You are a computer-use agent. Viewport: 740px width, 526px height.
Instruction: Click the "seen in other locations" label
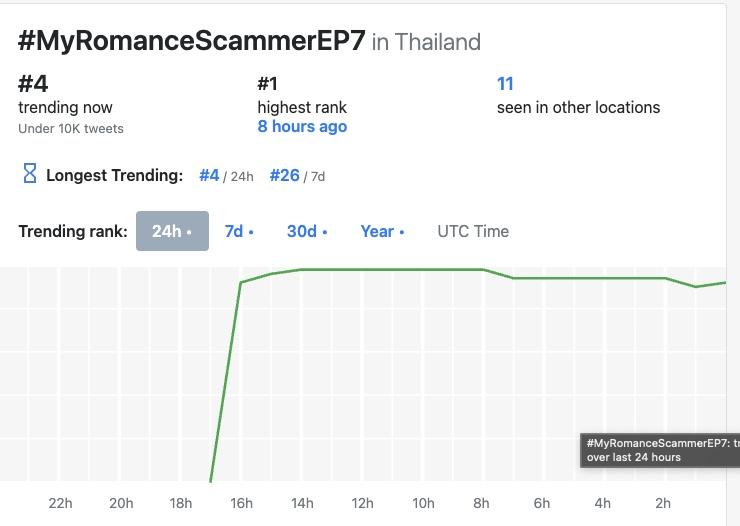click(x=578, y=107)
